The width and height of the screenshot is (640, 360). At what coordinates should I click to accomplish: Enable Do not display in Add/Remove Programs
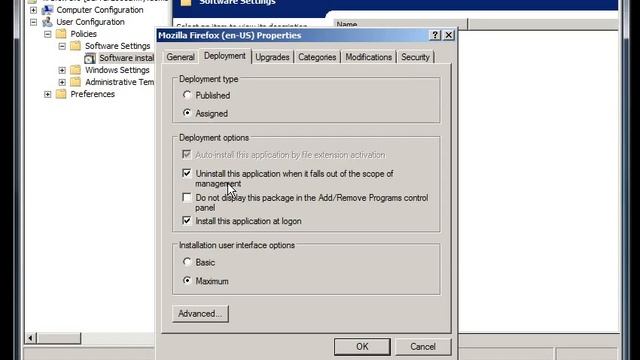[x=187, y=198]
